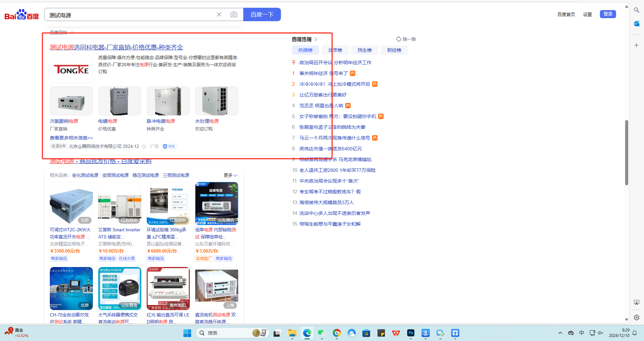Switch to the 热搜榜 tab

(x=306, y=50)
